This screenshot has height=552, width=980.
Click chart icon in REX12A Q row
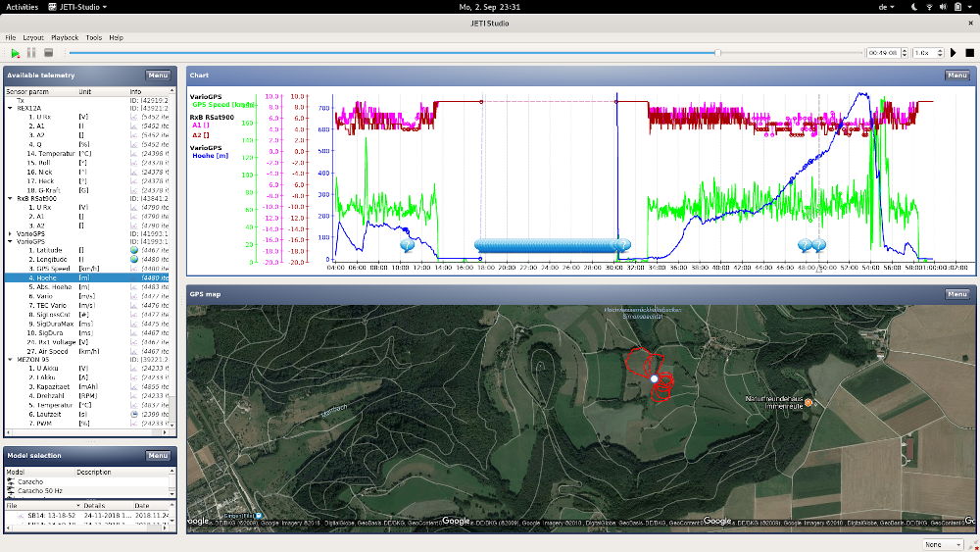(133, 144)
